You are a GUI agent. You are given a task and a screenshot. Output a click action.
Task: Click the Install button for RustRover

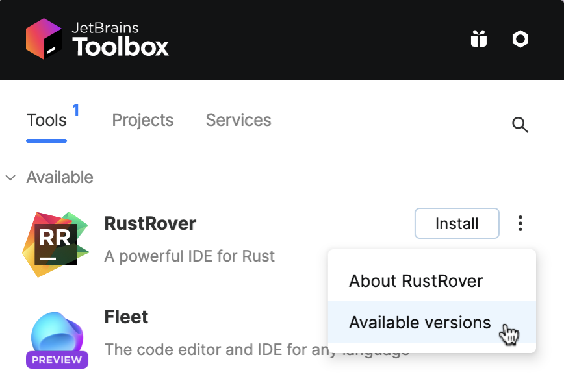(x=456, y=223)
